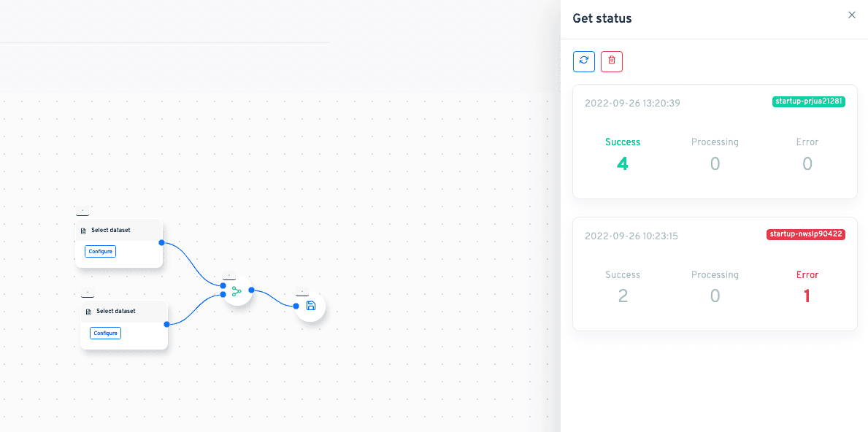Click output port of upper Select dataset node

[161, 243]
